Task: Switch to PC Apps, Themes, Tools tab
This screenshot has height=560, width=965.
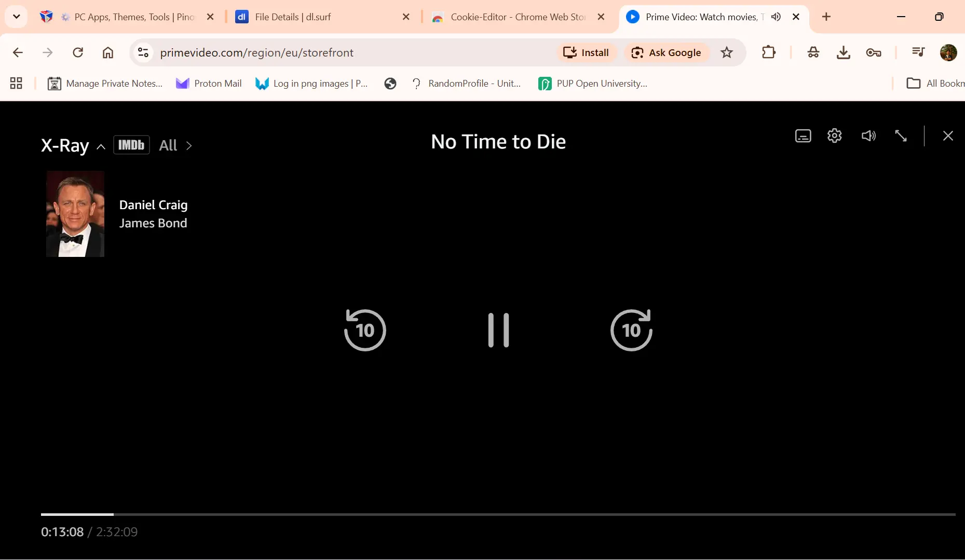Action: [127, 17]
